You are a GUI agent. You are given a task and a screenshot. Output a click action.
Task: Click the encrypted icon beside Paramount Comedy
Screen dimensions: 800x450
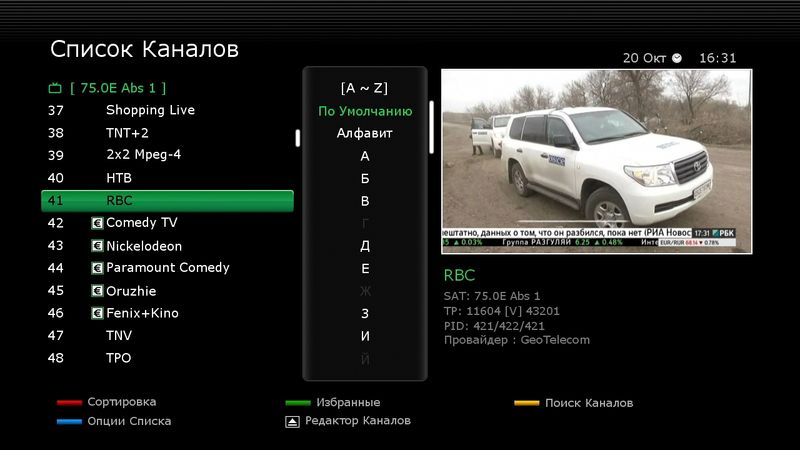pyautogui.click(x=97, y=268)
